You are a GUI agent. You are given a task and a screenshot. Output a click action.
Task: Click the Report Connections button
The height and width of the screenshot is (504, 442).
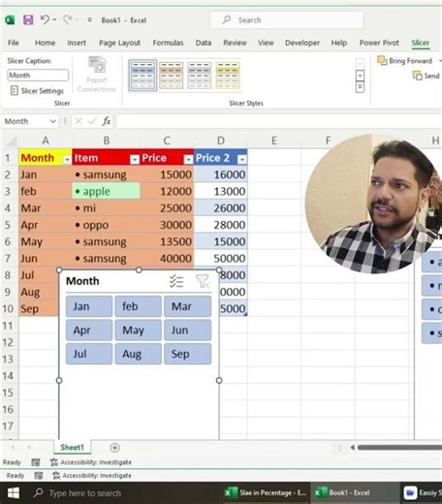pos(97,75)
